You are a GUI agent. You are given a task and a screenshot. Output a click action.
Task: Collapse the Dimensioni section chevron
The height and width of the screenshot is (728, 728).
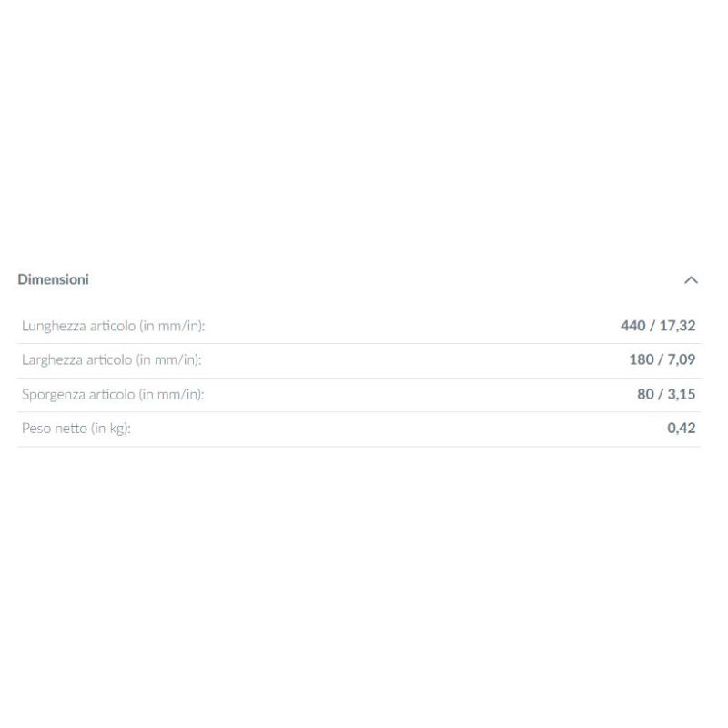(691, 280)
